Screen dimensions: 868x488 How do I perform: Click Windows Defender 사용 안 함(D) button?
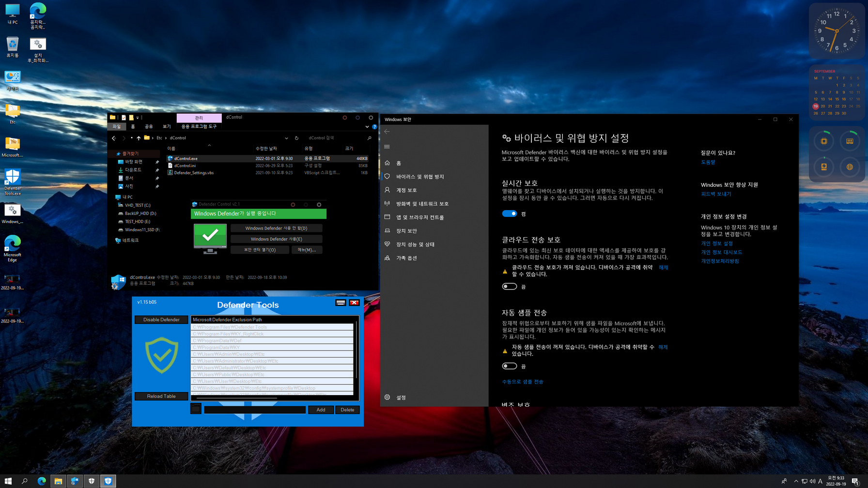tap(276, 228)
